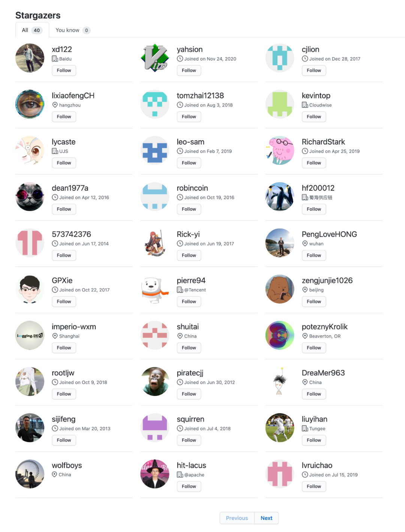Screen dimensions: 405x532
Task: Open the PengLoveHONG profile link
Action: pyautogui.click(x=329, y=234)
